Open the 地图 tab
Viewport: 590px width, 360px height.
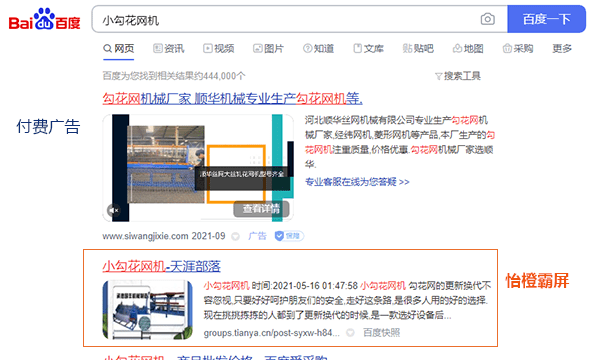coord(468,49)
